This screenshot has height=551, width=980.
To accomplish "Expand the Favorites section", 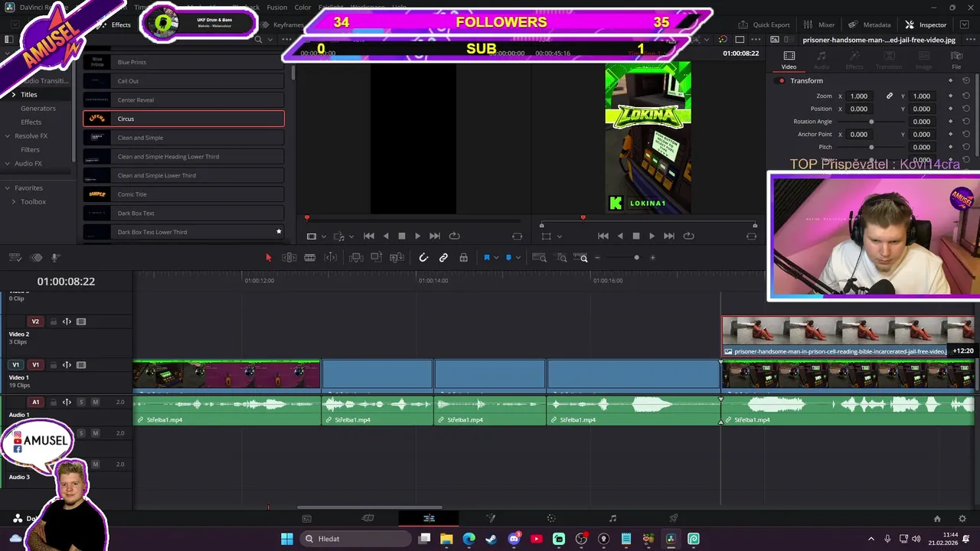I will [x=7, y=187].
